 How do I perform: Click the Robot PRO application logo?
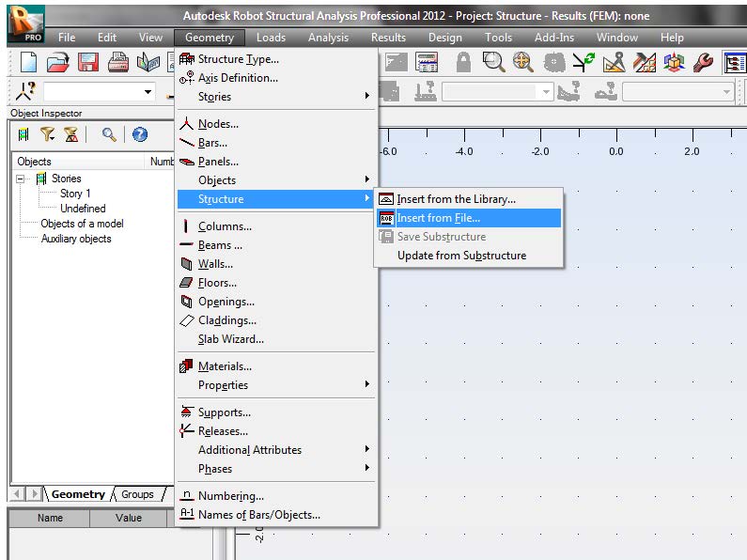[x=26, y=24]
